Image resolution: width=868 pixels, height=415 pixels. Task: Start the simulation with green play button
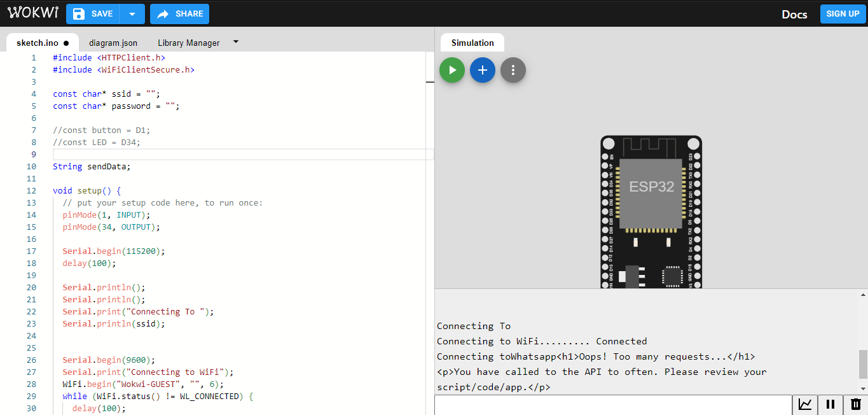pos(452,70)
